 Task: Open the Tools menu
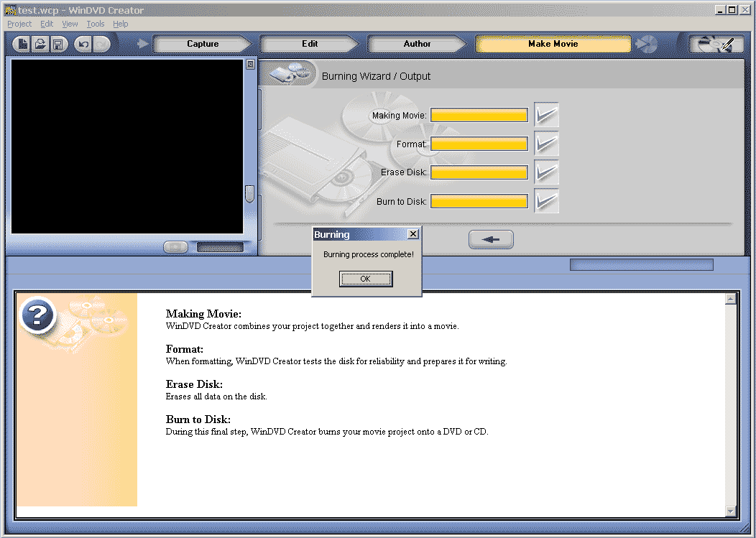(x=96, y=24)
